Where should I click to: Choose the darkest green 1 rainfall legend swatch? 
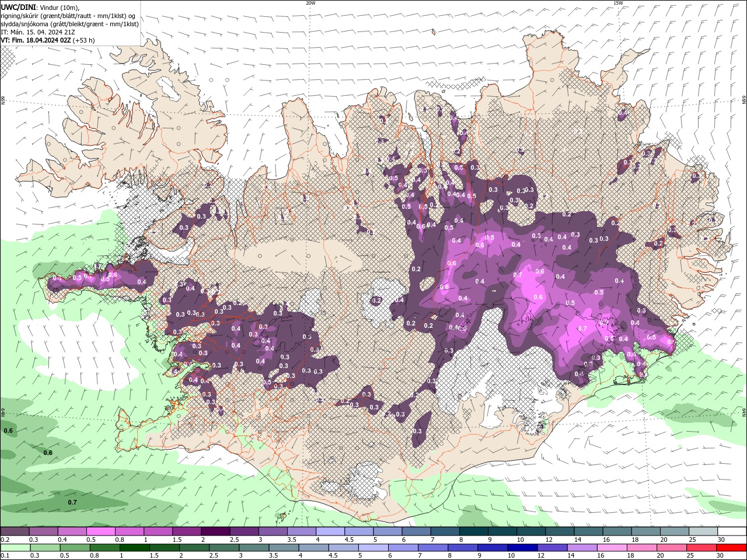pos(134,548)
